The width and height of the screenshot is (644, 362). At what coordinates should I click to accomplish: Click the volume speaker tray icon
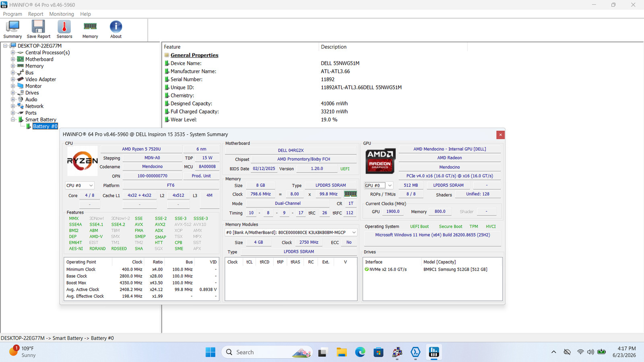[590, 352]
